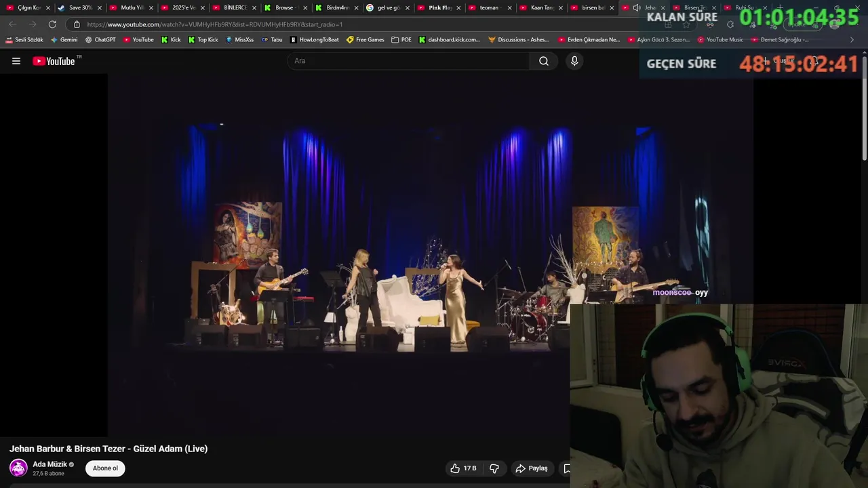Expand the POE bookmarks folder

[x=401, y=40]
